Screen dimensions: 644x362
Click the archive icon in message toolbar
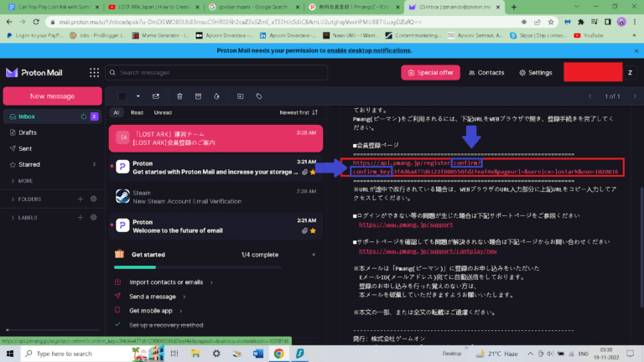(198, 96)
